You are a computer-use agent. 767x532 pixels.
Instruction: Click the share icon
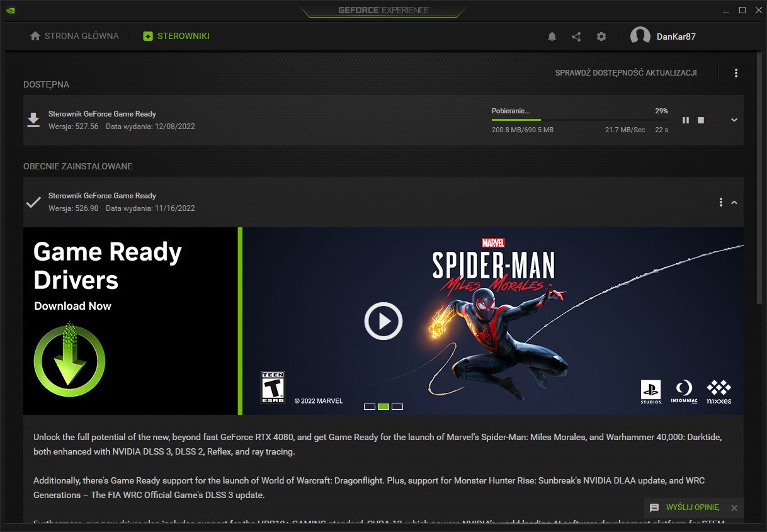pos(576,36)
